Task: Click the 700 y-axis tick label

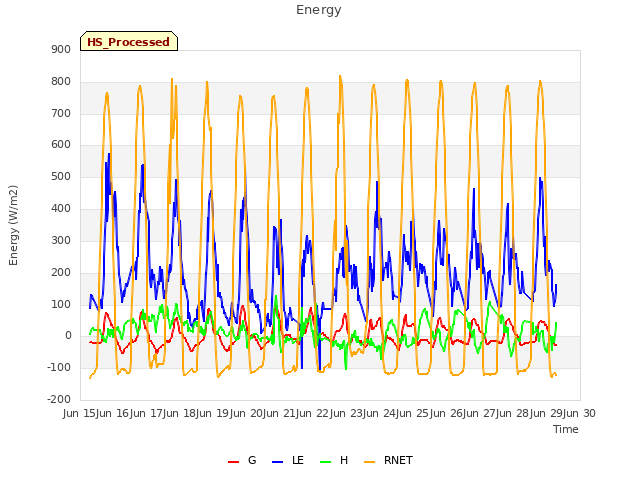Action: click(61, 113)
